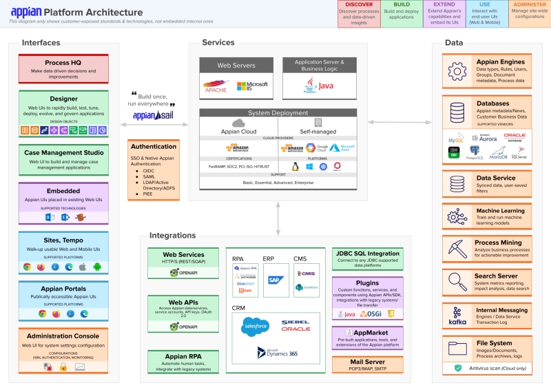Screen dimensions: 551x392
Task: Click the OpenAPI logo under Web Services
Action: [183, 272]
